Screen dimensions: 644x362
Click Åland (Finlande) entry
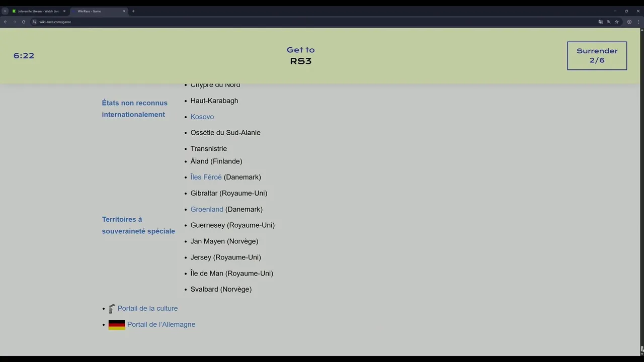(216, 161)
